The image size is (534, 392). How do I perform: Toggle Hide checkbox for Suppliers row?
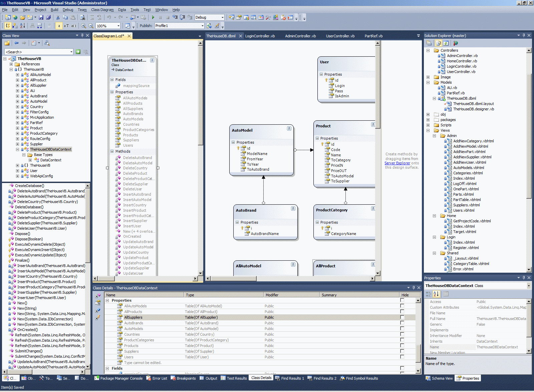(x=402, y=351)
